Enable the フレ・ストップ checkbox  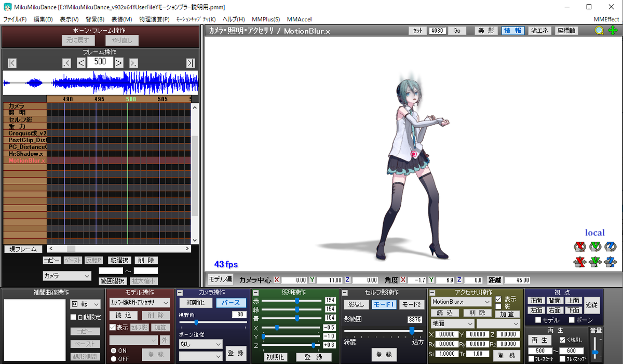562,359
